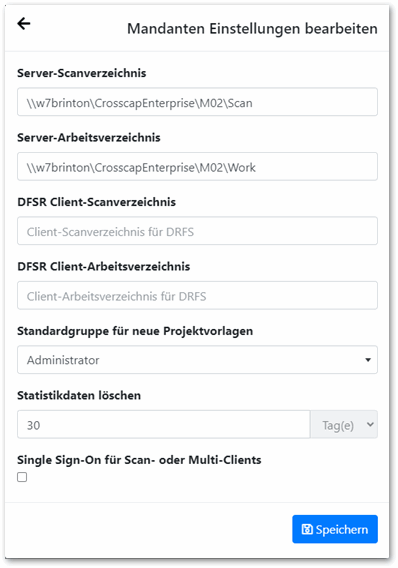Open the Tag(e) unit dropdown
The height and width of the screenshot is (568, 398).
pyautogui.click(x=344, y=425)
